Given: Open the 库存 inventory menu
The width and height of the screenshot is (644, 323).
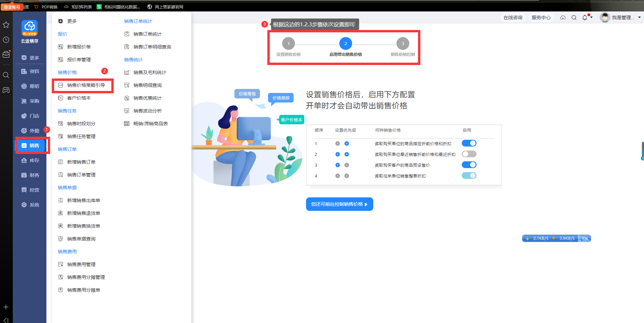Looking at the screenshot, I should (31, 160).
